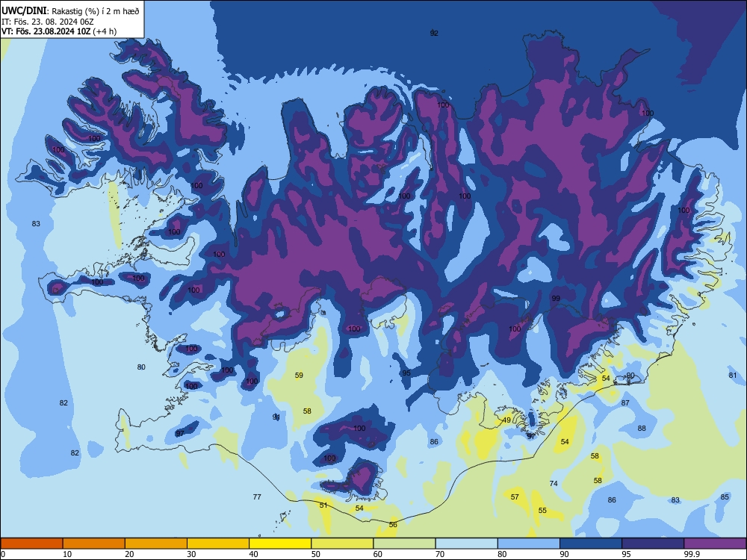747x560 pixels.
Task: Click the amber 30–40 legend swatch
Action: coord(218,544)
